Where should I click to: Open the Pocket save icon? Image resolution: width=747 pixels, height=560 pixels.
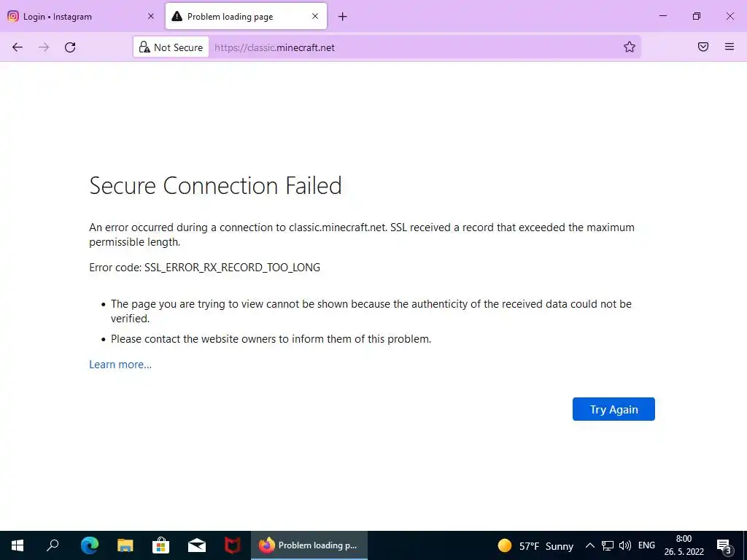(x=703, y=47)
